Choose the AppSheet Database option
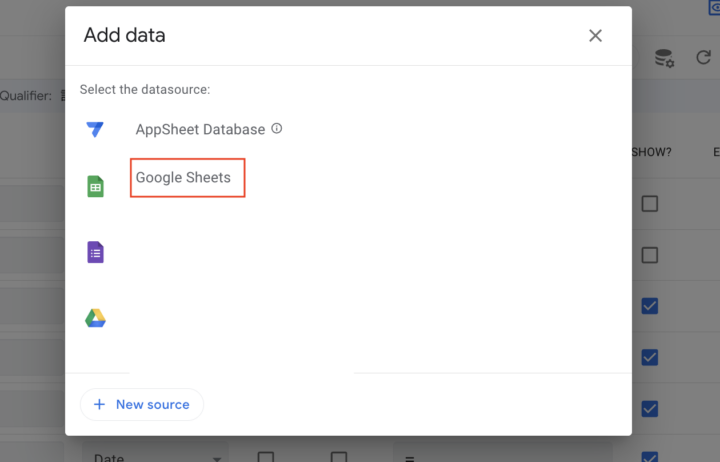This screenshot has width=720, height=462. (x=200, y=129)
